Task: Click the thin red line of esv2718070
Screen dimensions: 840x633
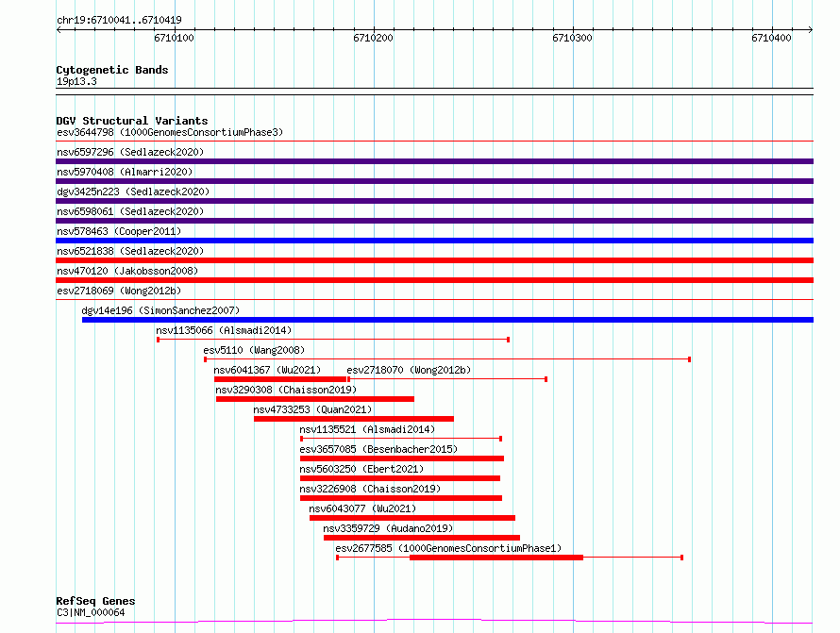Action: click(447, 379)
